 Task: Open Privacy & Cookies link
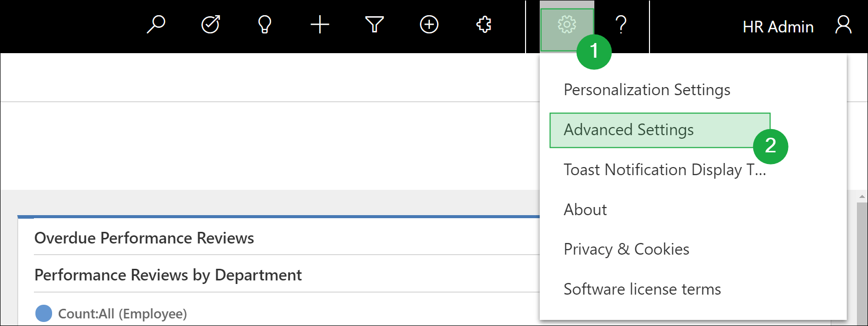pos(626,249)
